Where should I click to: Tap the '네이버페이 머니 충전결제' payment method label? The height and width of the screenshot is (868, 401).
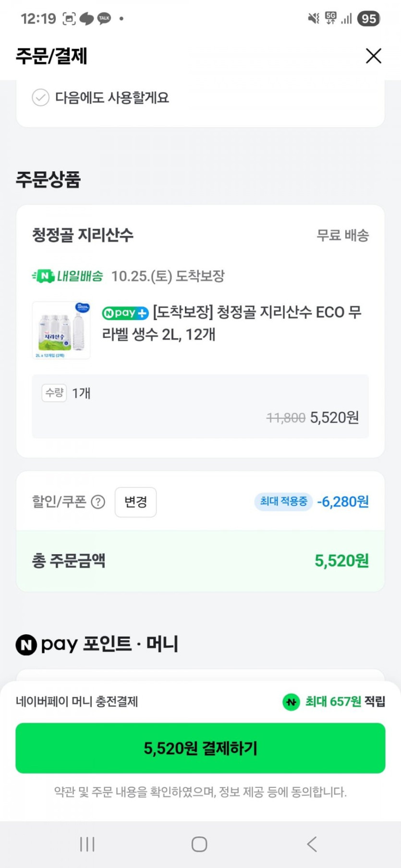click(x=77, y=702)
